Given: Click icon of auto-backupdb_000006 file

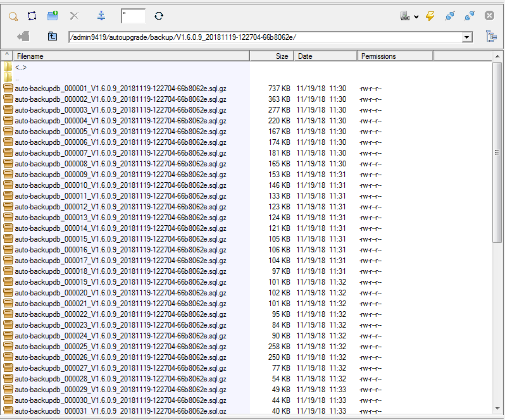Looking at the screenshot, I should coord(8,142).
